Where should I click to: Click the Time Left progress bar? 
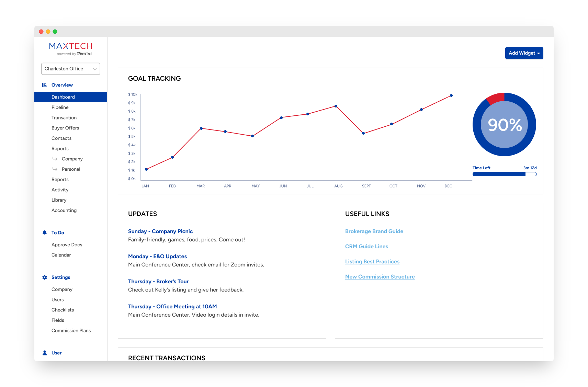[x=504, y=174]
